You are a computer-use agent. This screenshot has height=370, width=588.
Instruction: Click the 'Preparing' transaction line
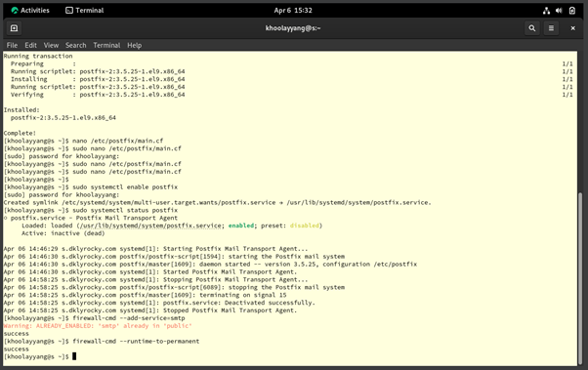coord(43,63)
